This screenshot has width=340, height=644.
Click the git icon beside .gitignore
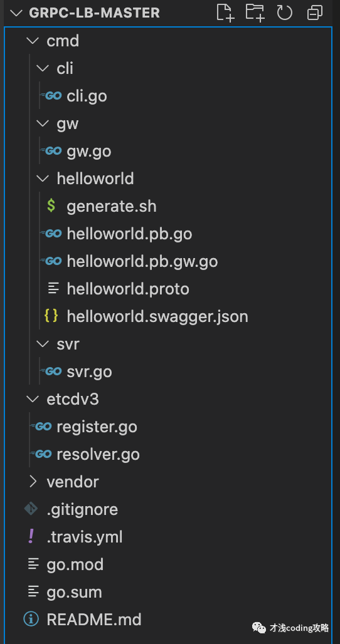point(31,509)
